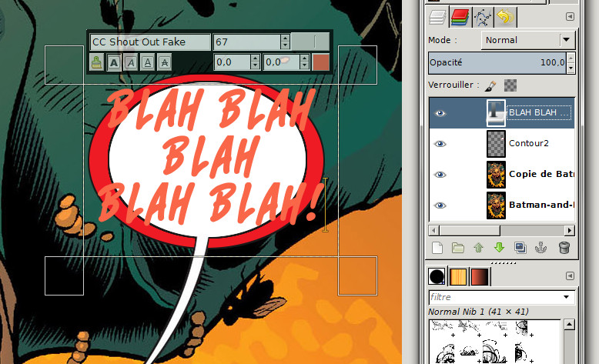Hide the BLAH BLAH text layer

(x=440, y=113)
